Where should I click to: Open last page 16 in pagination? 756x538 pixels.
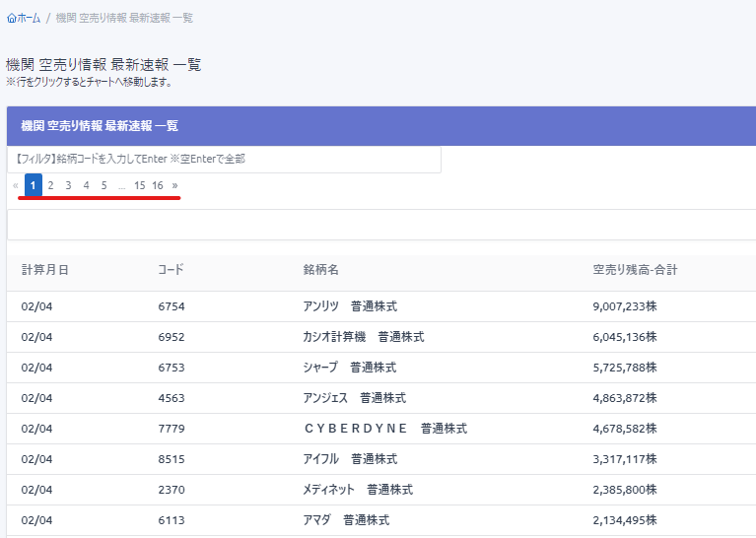[158, 185]
